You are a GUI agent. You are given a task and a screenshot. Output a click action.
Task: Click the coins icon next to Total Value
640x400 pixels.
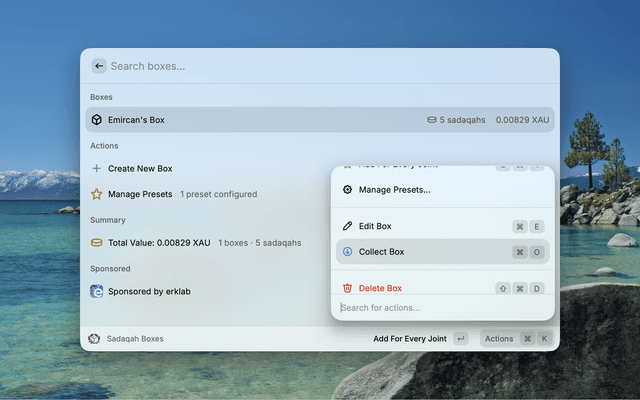(x=97, y=243)
